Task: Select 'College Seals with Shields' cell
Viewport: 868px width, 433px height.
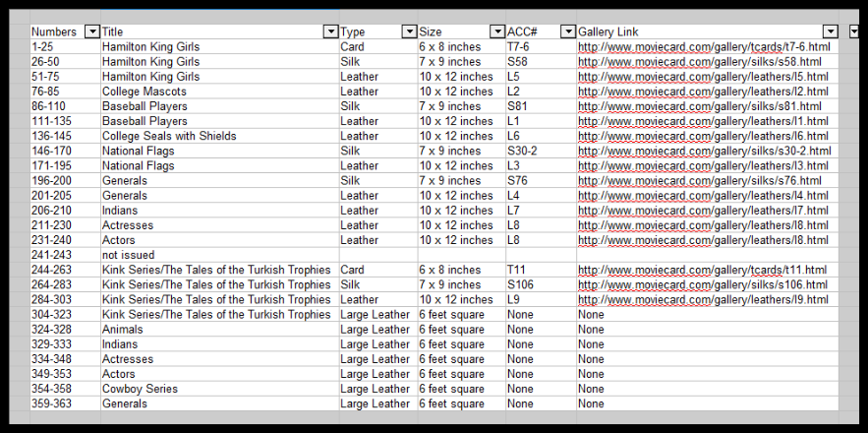Action: 220,136
